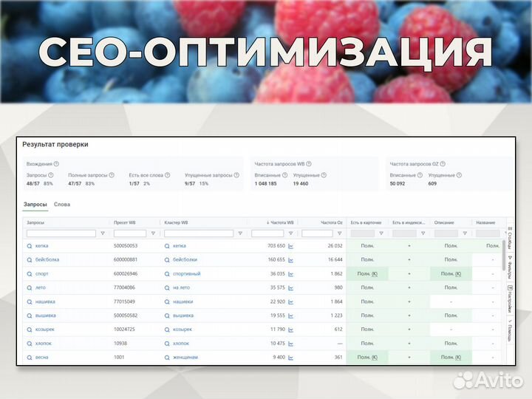
Task: Focus the Частота Oz filter input
Action: (317, 233)
